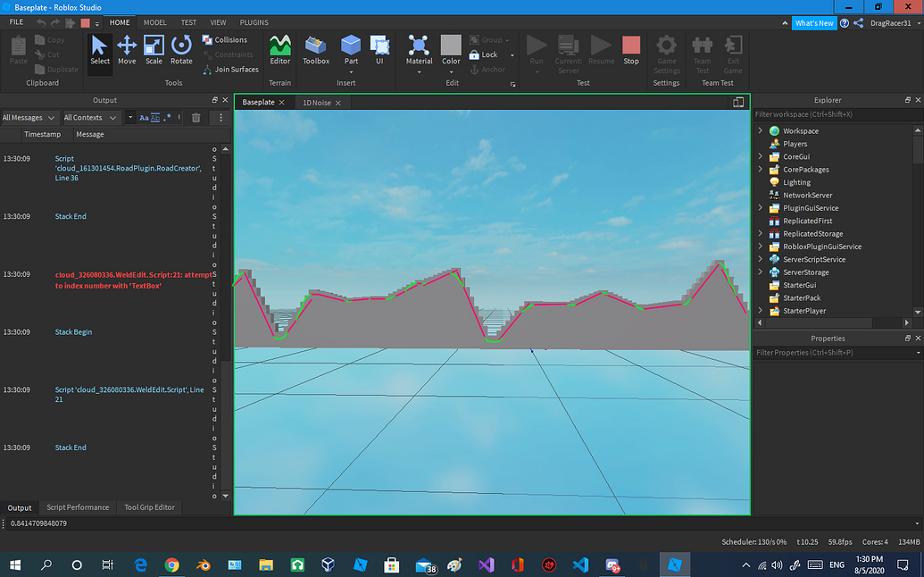Switch to the PLUGINS ribbon tab
The height and width of the screenshot is (577, 924).
click(254, 22)
